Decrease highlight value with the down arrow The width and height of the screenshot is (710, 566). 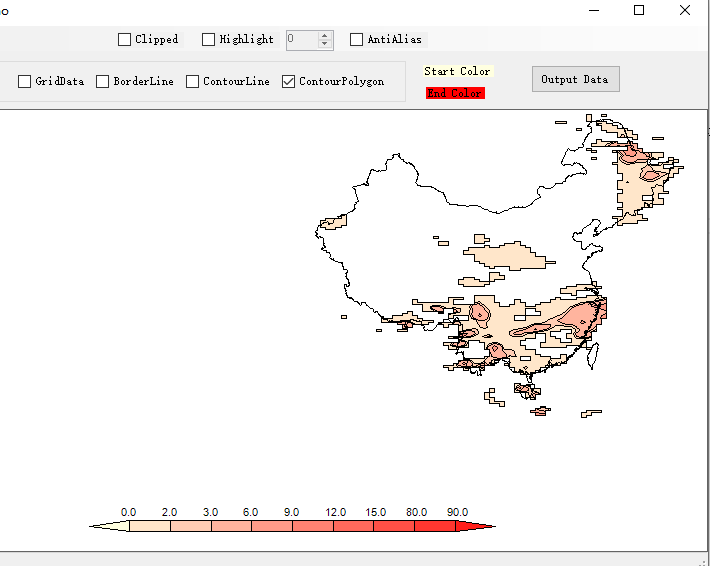click(324, 44)
